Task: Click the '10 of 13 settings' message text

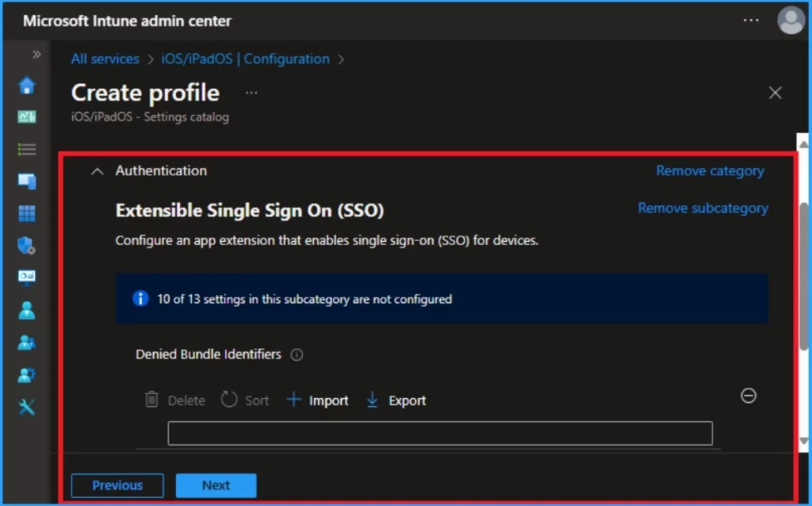Action: [x=304, y=299]
